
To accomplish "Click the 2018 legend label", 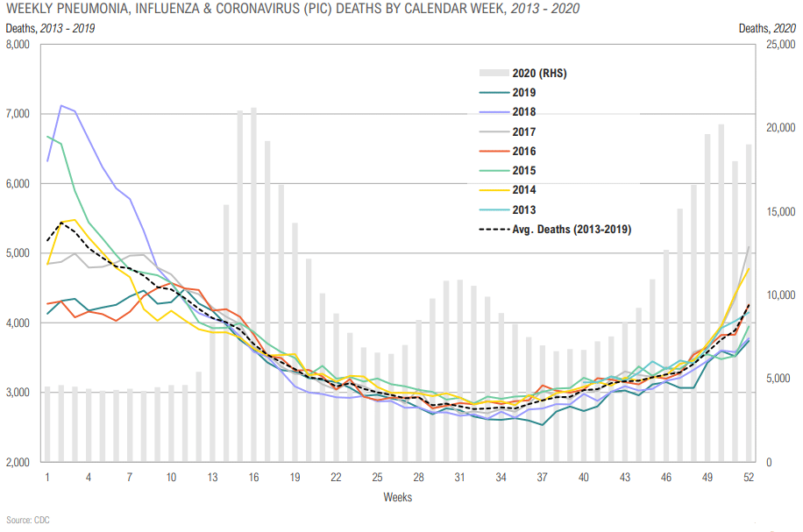I will pos(524,112).
